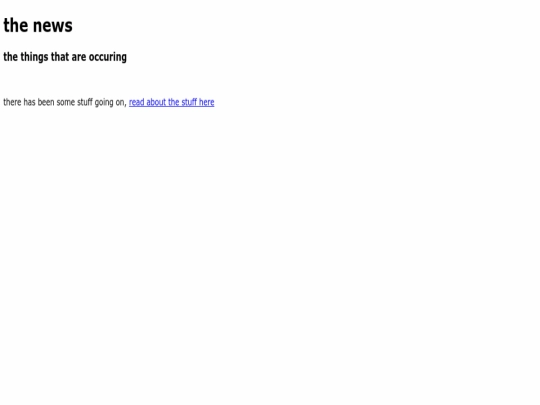Click the word "news" in the title
Viewport: 540px width, 405px height.
pyautogui.click(x=53, y=26)
